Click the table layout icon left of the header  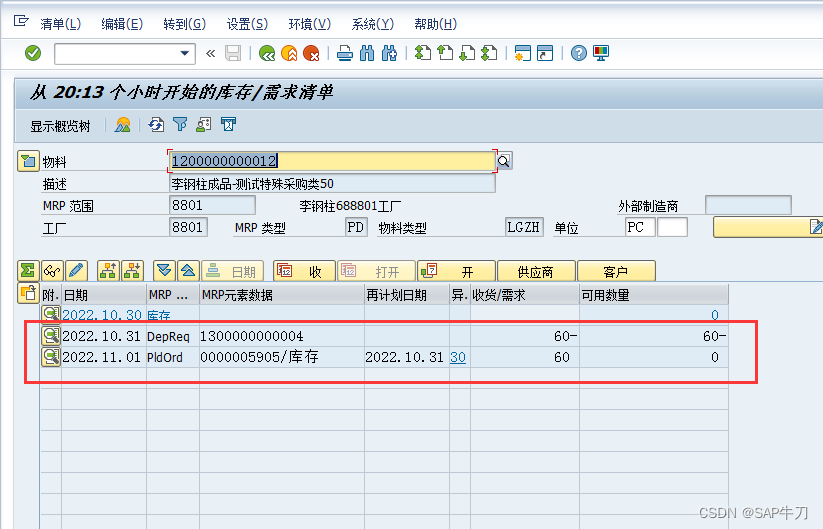click(x=28, y=293)
